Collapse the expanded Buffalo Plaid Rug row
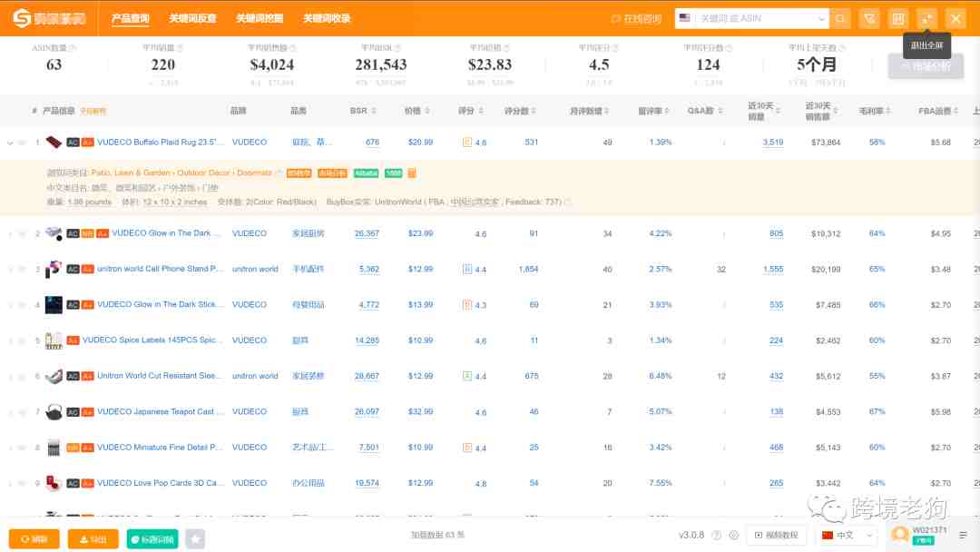This screenshot has height=552, width=980. click(x=10, y=143)
